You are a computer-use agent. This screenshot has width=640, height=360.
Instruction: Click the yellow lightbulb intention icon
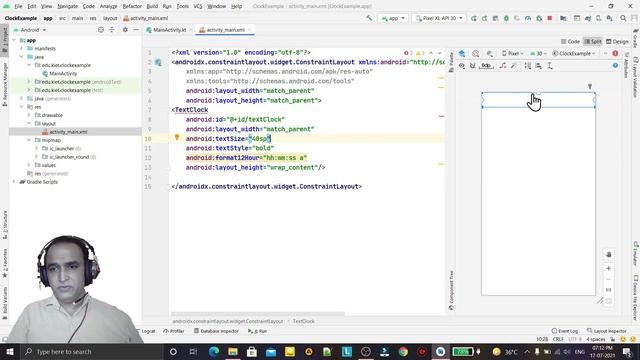(x=177, y=138)
